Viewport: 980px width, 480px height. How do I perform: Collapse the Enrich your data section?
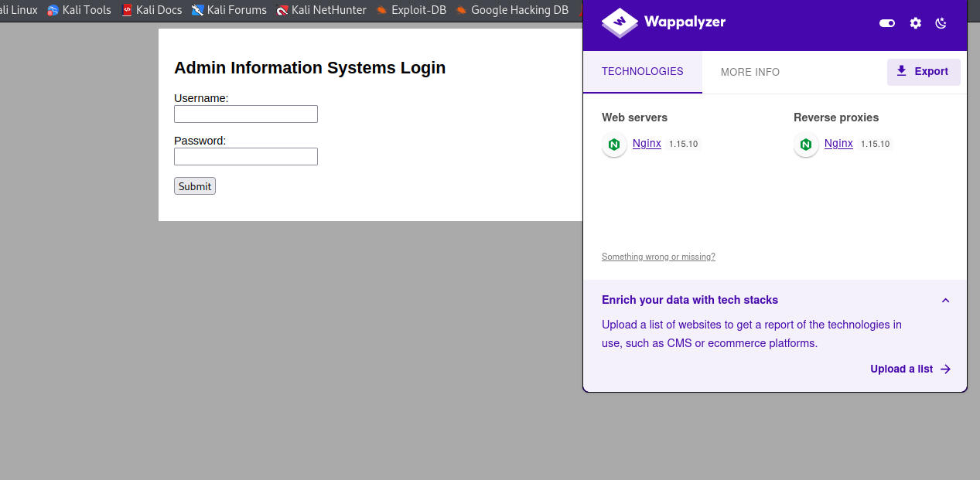(x=945, y=301)
